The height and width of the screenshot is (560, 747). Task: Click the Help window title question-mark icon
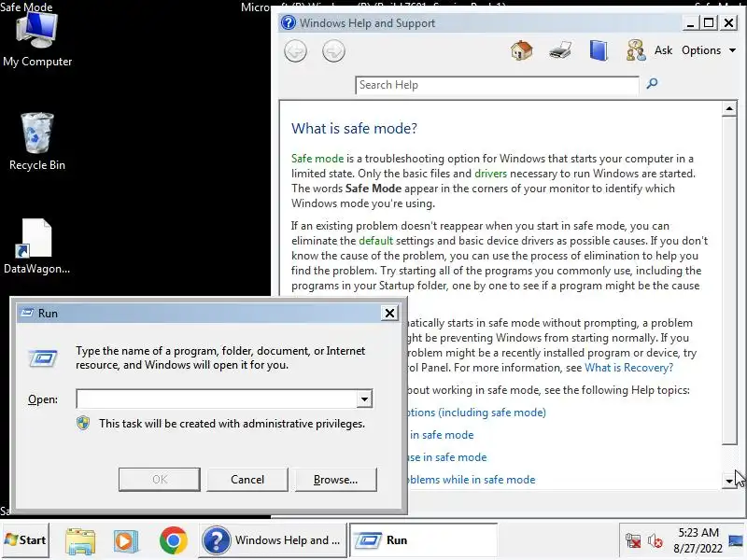pos(289,22)
